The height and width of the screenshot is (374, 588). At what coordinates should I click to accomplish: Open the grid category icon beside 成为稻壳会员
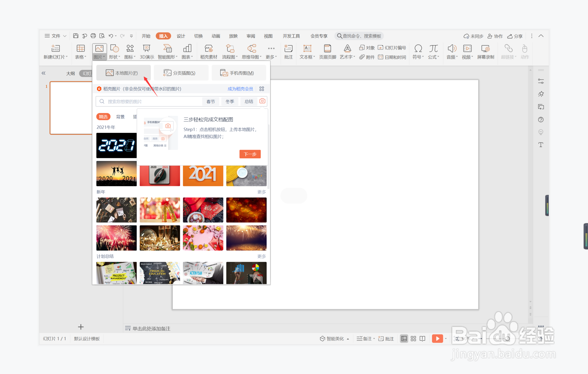262,89
